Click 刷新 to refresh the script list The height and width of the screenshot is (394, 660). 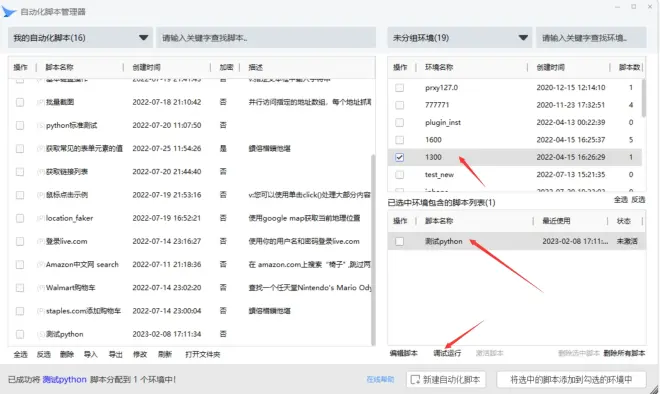coord(165,354)
